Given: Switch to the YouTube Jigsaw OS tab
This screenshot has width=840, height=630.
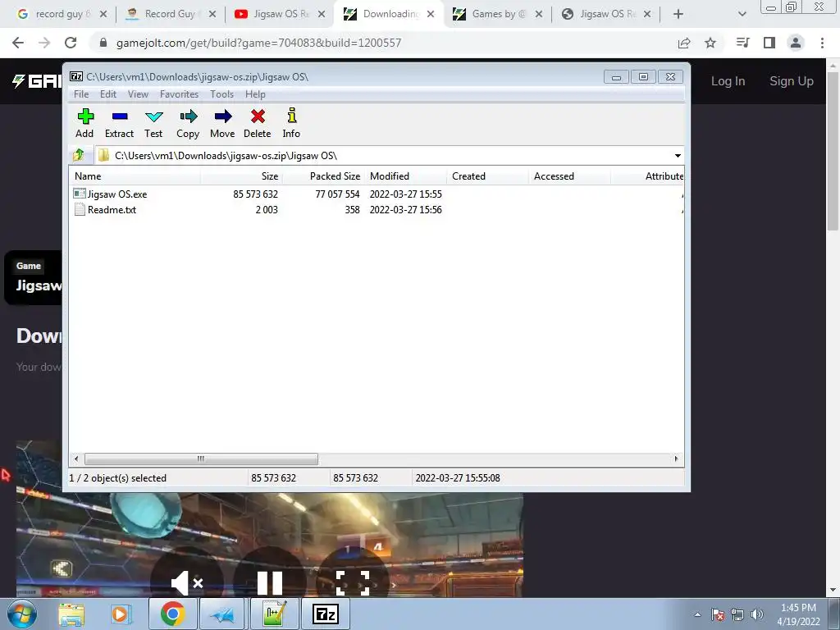Looking at the screenshot, I should point(280,14).
